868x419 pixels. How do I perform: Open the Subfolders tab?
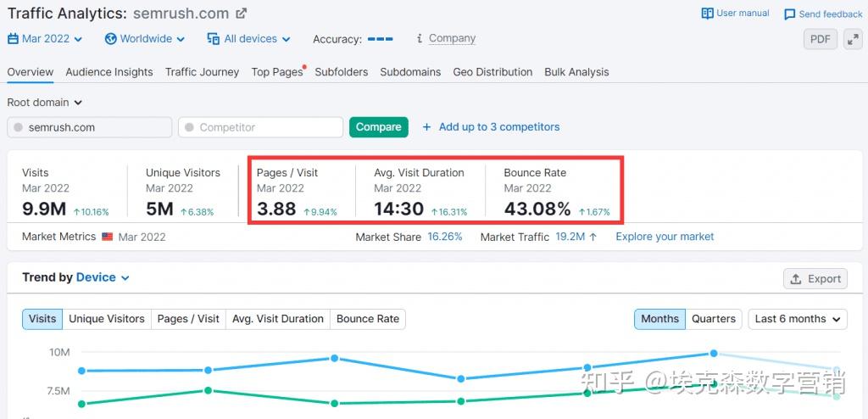coord(342,72)
